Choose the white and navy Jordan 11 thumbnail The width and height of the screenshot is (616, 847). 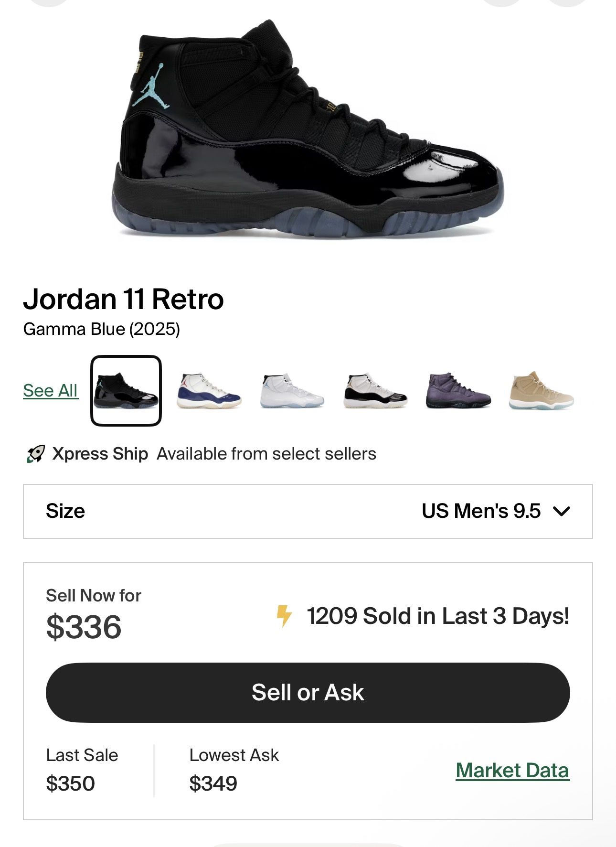(x=209, y=391)
